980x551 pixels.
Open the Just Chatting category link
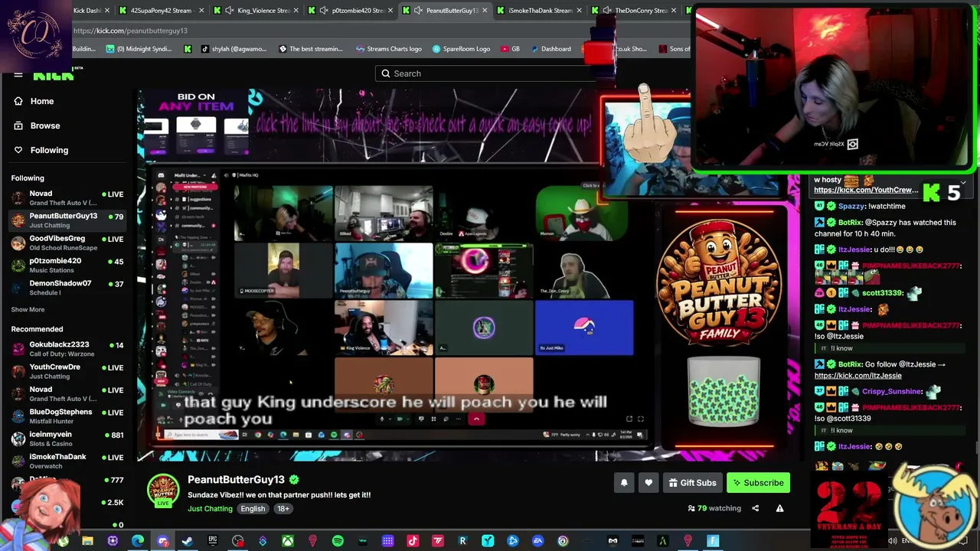coord(210,509)
